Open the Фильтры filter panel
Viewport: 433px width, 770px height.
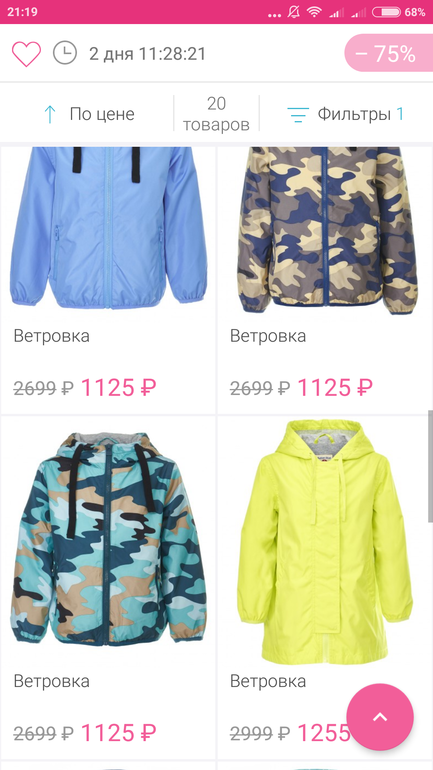[345, 114]
